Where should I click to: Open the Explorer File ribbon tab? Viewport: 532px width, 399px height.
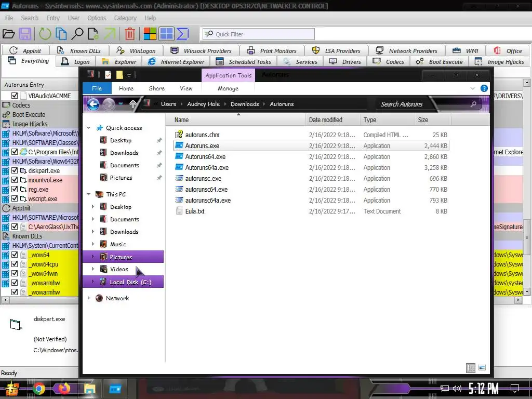[97, 88]
